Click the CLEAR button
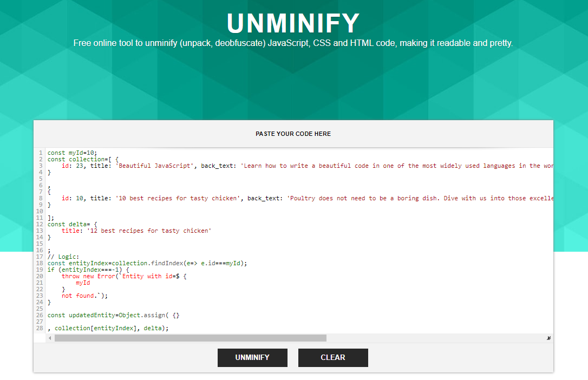This screenshot has height=380, width=588. (x=333, y=357)
